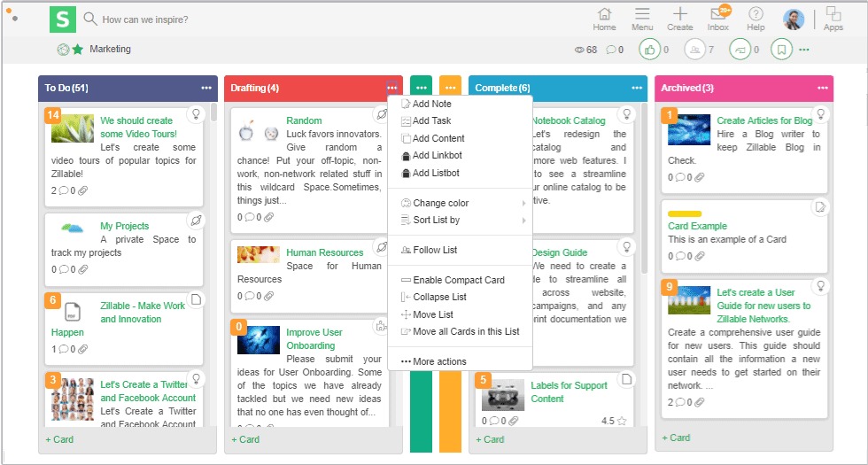Select Add Task from the menu
This screenshot has width=868, height=465.
[x=460, y=120]
